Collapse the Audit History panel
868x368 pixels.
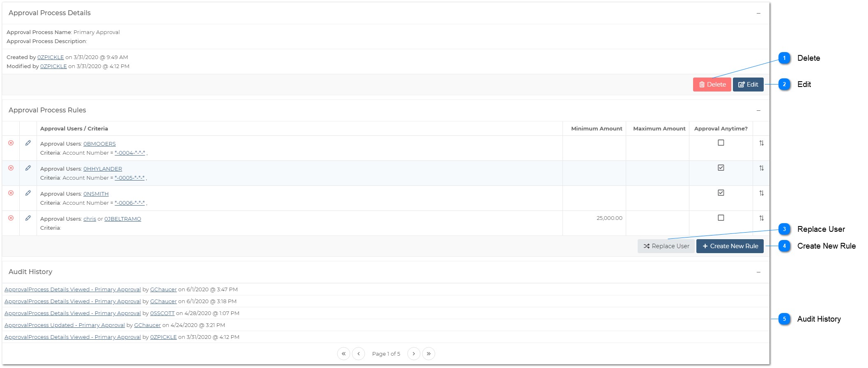pos(758,272)
